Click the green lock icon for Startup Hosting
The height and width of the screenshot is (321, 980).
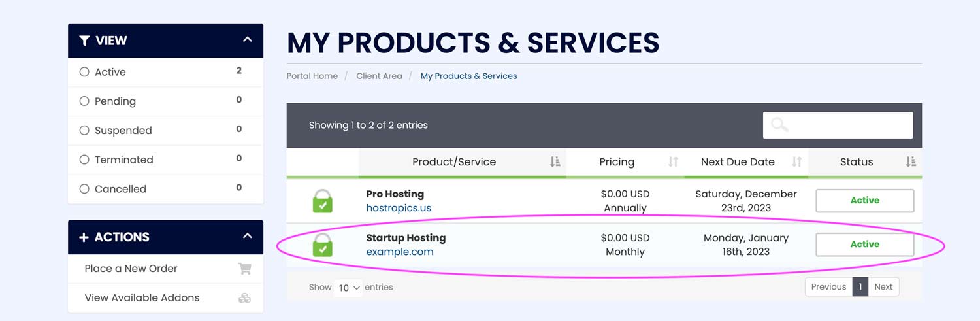point(322,245)
